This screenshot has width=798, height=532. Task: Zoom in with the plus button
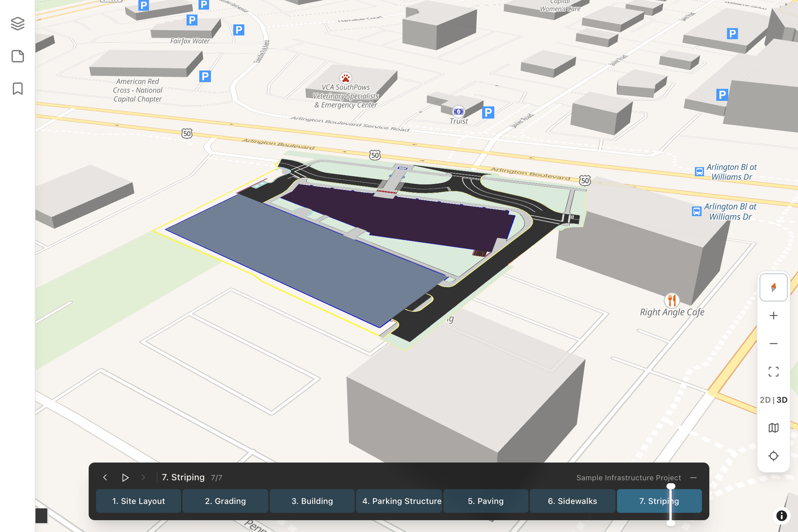point(773,316)
